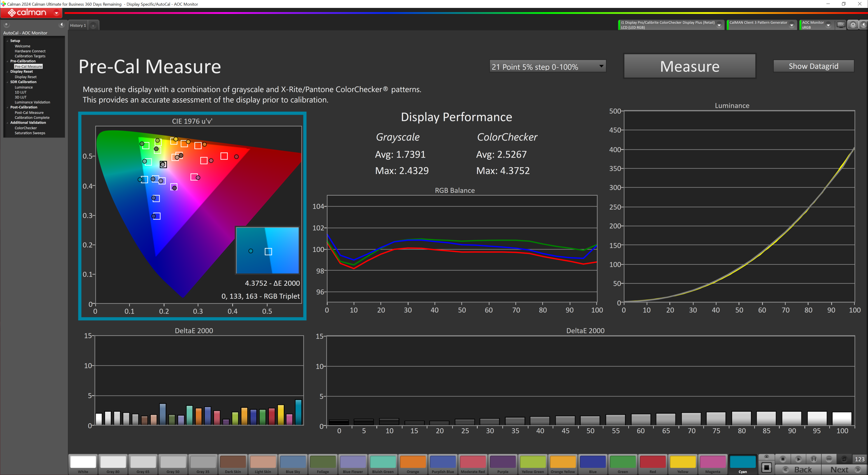Click the DDC monitor icon
The width and height of the screenshot is (868, 475).
tap(841, 25)
